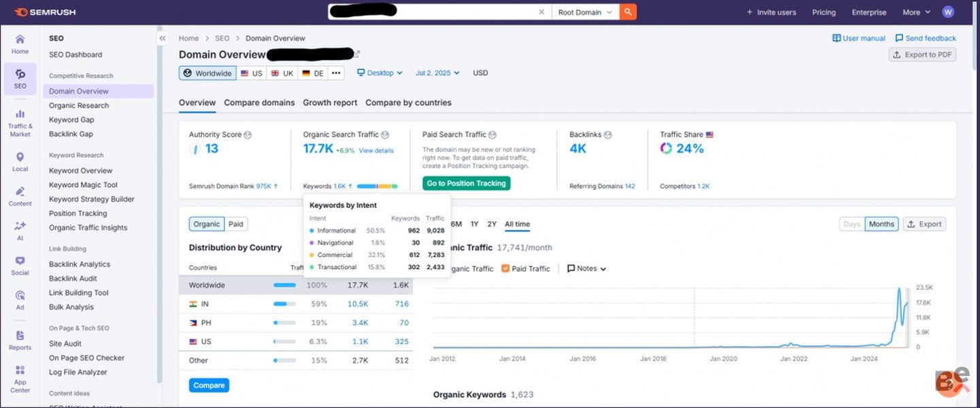This screenshot has height=408, width=980.
Task: Click the orange search magnifier button
Action: coord(628,12)
